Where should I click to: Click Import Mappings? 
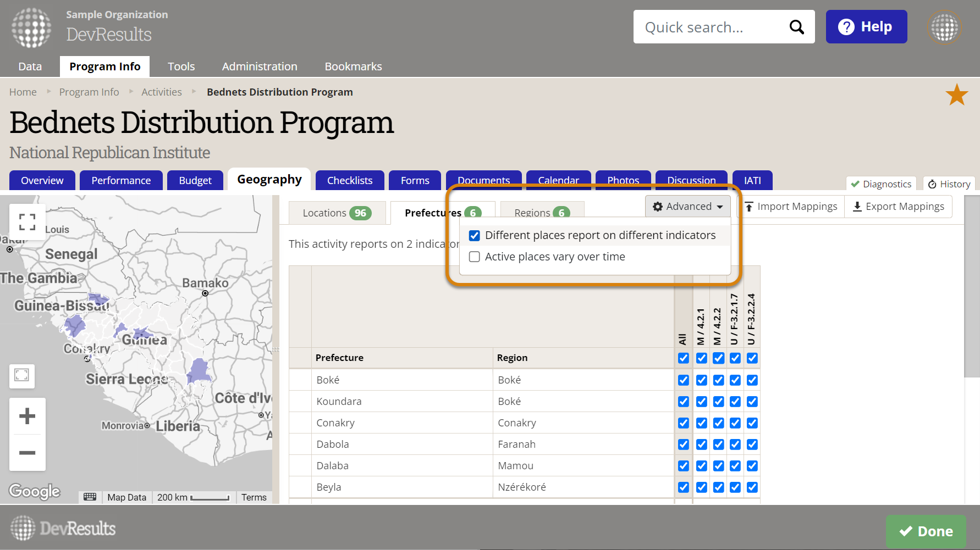click(791, 207)
